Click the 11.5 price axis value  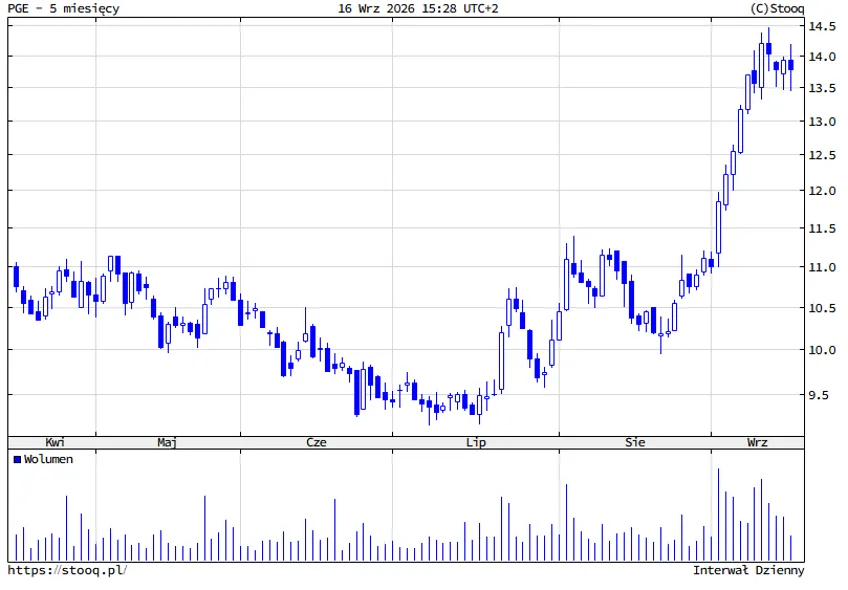point(822,229)
